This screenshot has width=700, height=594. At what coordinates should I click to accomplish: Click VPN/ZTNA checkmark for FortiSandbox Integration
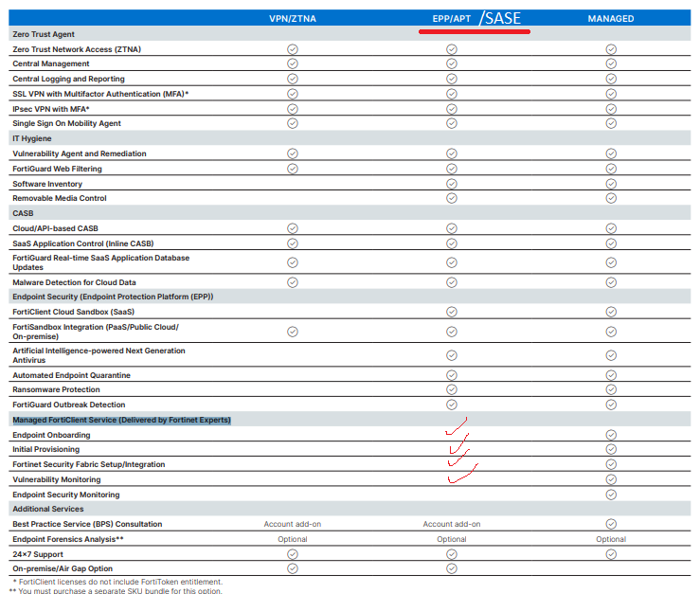point(293,332)
